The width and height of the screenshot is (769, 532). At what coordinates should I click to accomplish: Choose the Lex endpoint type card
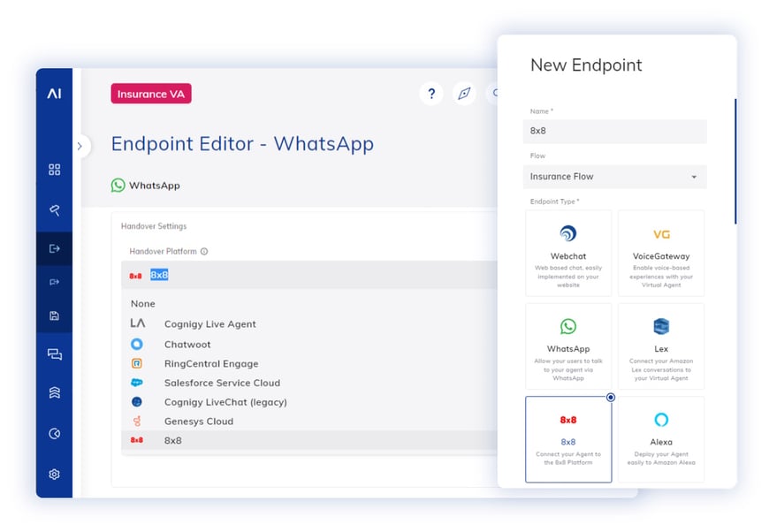click(661, 346)
